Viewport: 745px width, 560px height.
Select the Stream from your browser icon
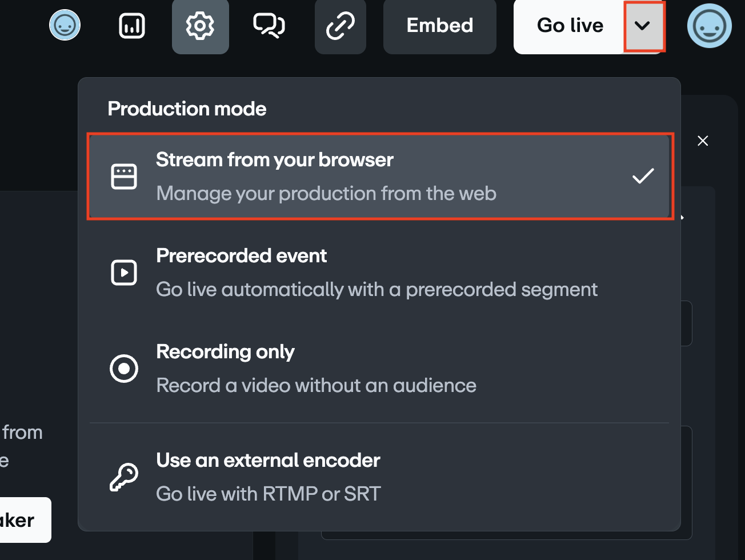point(123,176)
